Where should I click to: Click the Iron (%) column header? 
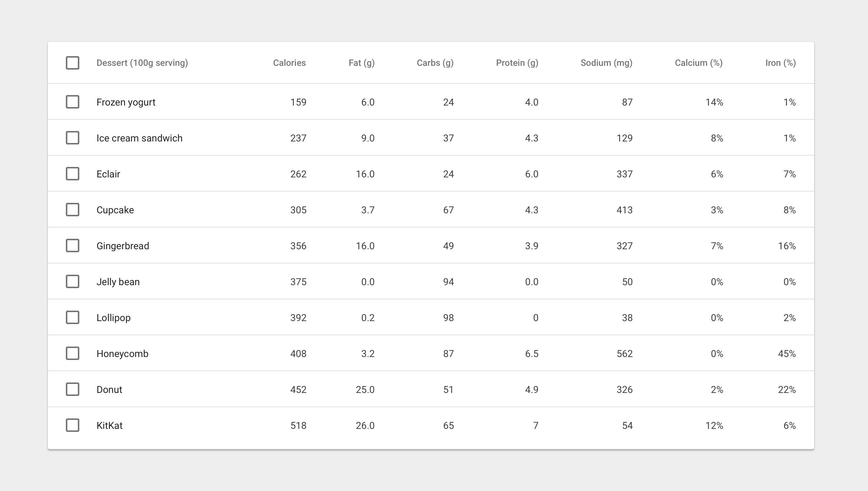(780, 63)
